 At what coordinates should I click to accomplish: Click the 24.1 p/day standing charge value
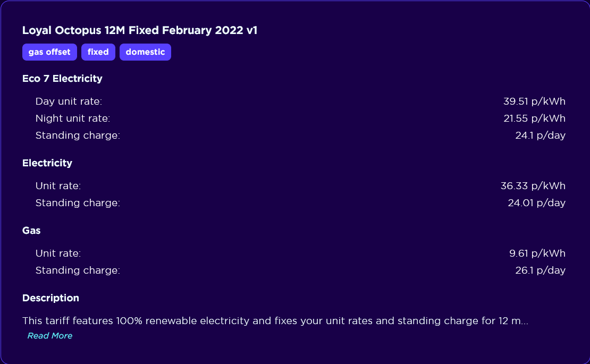540,135
